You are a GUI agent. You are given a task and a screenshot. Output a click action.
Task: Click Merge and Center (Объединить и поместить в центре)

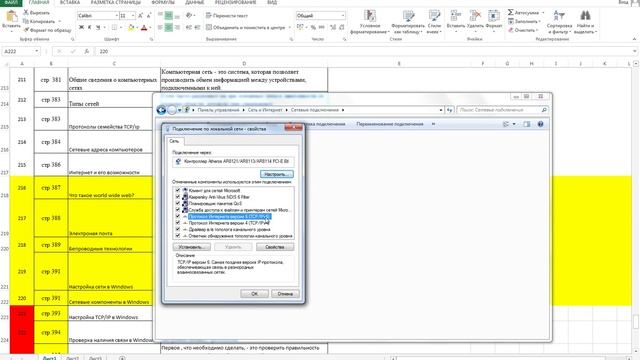[x=245, y=27]
